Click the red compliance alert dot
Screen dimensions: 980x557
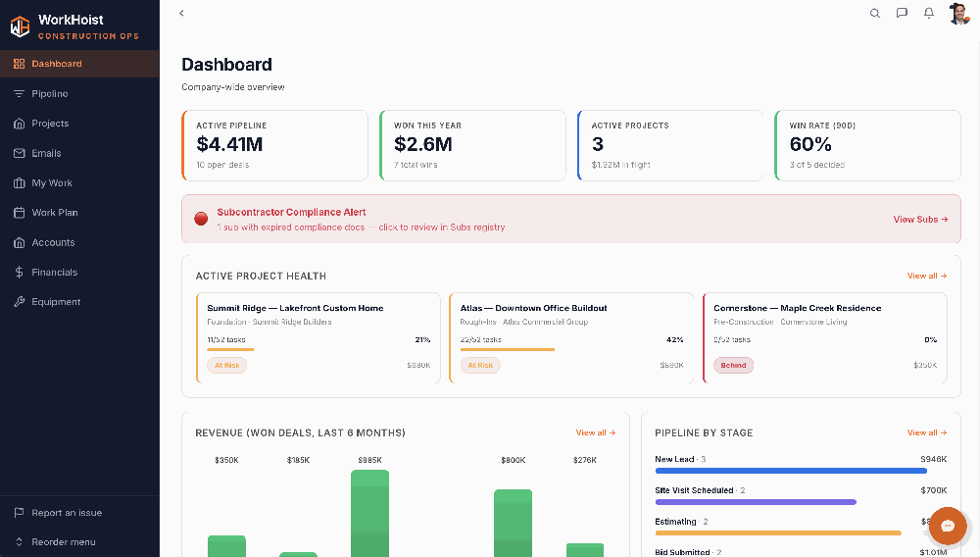201,219
